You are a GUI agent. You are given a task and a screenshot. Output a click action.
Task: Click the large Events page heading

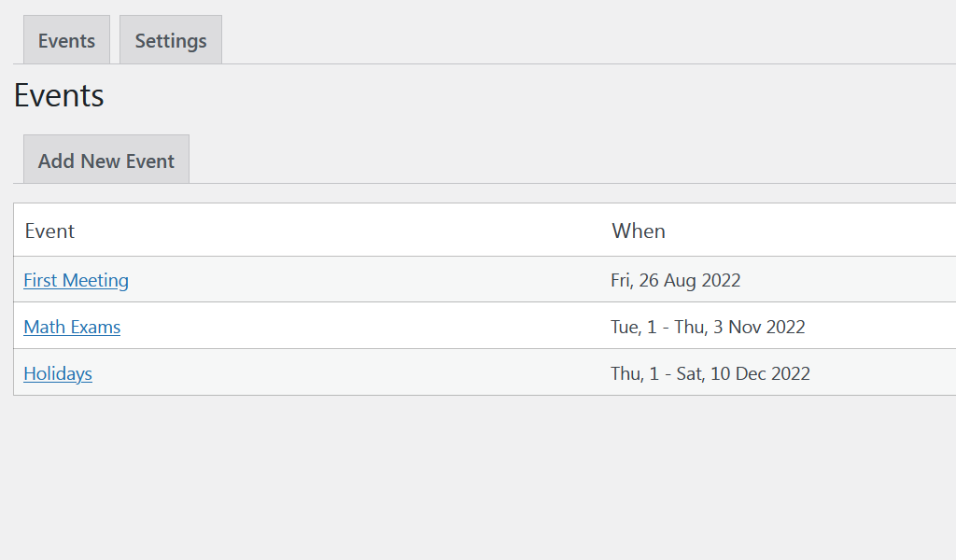(59, 96)
